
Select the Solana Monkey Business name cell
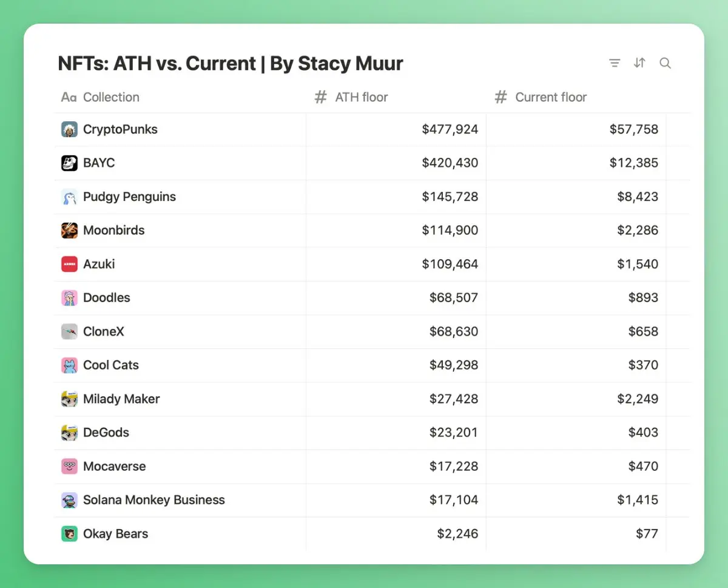point(180,500)
